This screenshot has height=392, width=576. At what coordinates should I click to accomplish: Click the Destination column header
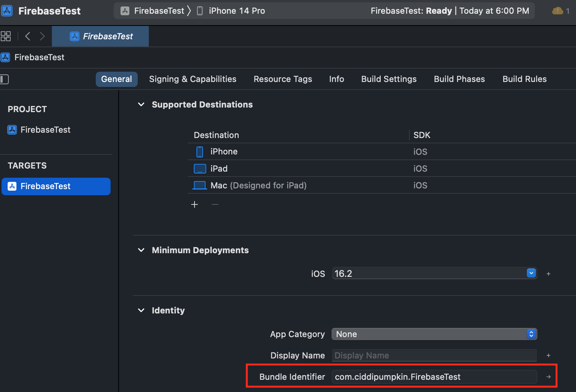click(x=216, y=135)
